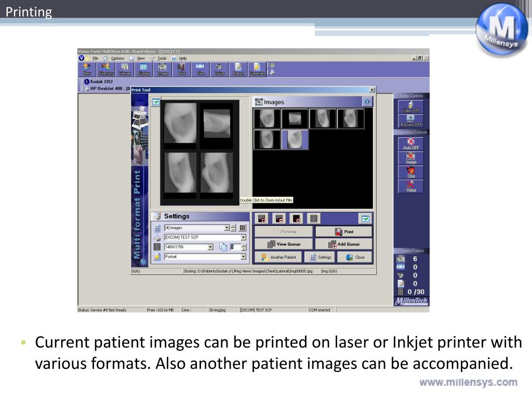The width and height of the screenshot is (532, 399).
Task: Select the first thumbnail in Images panel
Action: [267, 118]
